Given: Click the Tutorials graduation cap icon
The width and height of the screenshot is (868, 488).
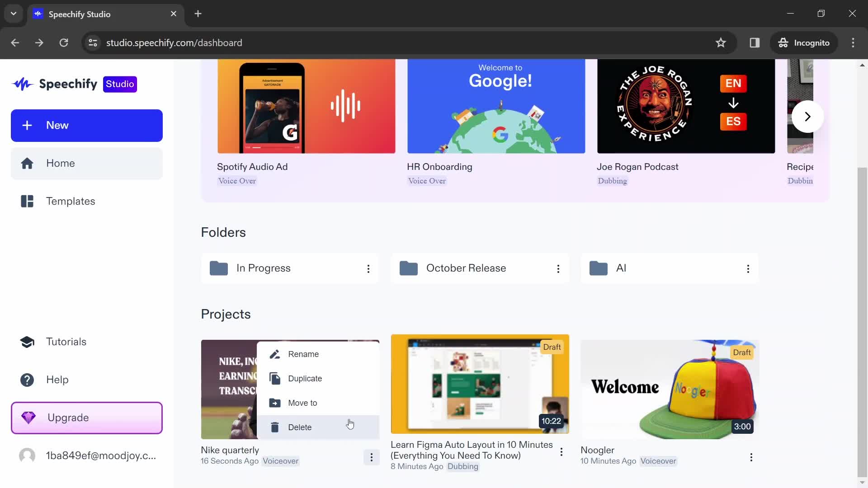Looking at the screenshot, I should click(27, 342).
